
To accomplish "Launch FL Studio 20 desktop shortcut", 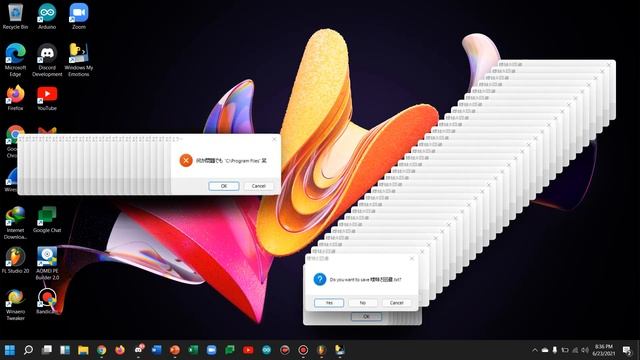I will coord(16,260).
